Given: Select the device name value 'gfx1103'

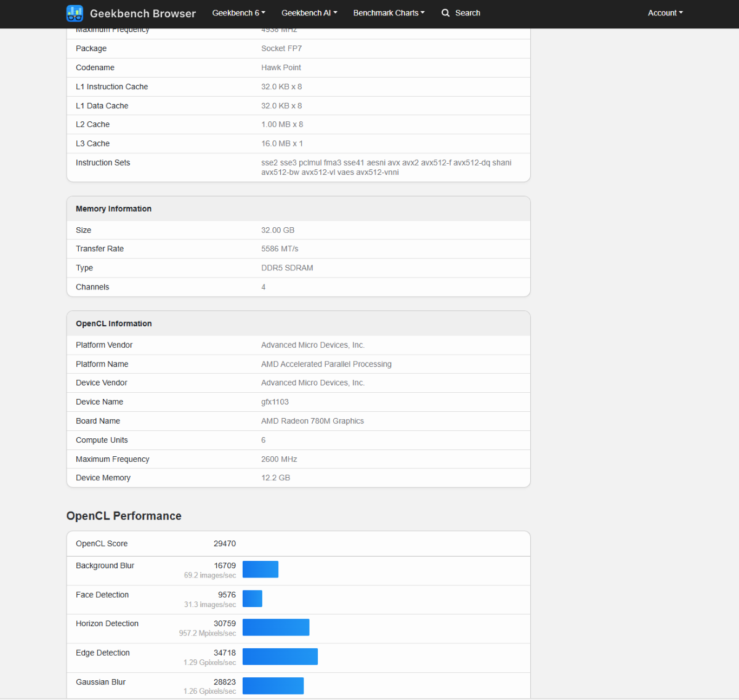Looking at the screenshot, I should point(275,402).
